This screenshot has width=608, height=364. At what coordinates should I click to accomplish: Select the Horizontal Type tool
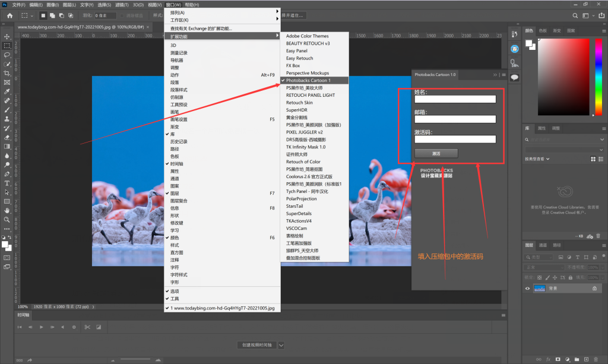point(7,183)
